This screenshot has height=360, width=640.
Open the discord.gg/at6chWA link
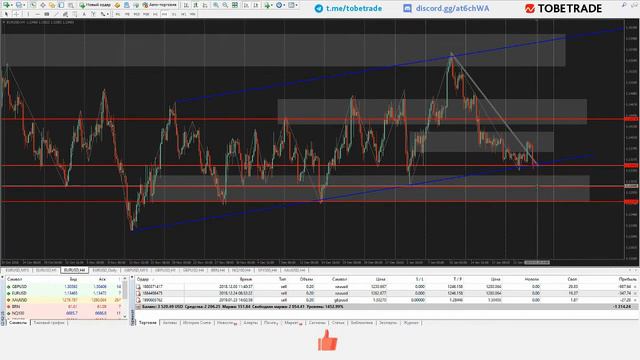tap(446, 8)
